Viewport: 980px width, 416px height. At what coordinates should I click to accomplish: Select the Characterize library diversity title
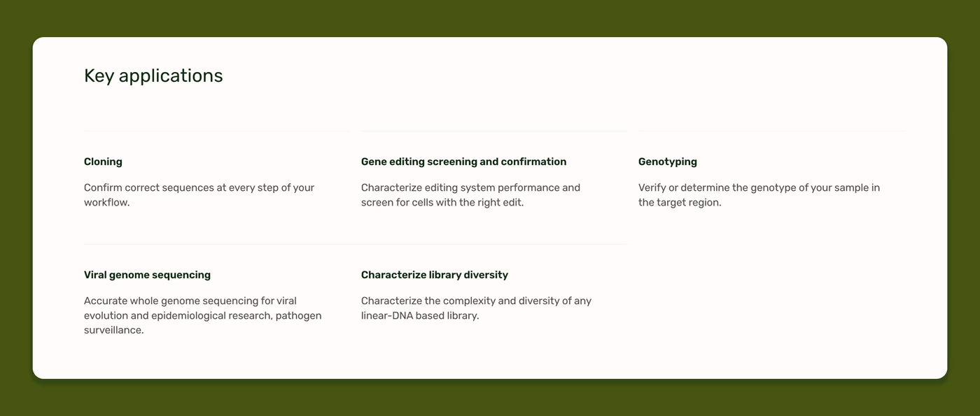[x=434, y=275]
